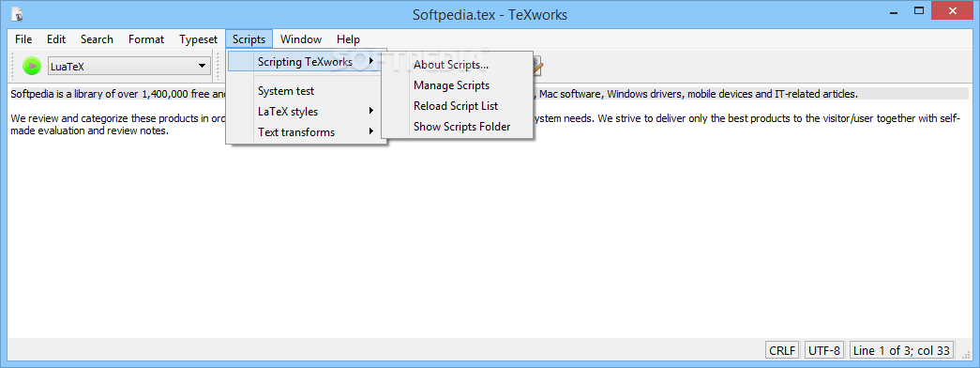
Task: Click the CRLF line ending indicator
Action: tap(783, 350)
